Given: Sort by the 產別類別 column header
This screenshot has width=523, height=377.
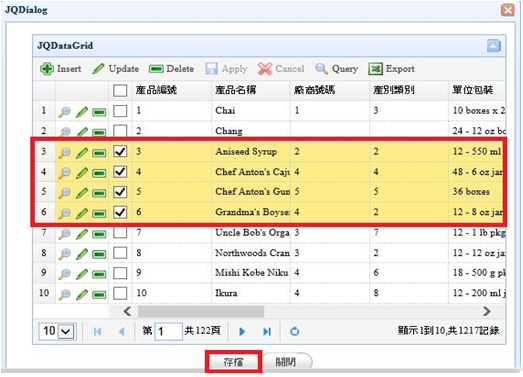Looking at the screenshot, I should [409, 90].
